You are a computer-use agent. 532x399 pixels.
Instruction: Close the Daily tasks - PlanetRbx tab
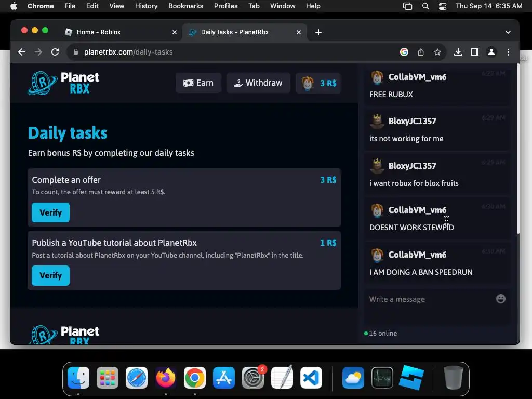pos(299,32)
